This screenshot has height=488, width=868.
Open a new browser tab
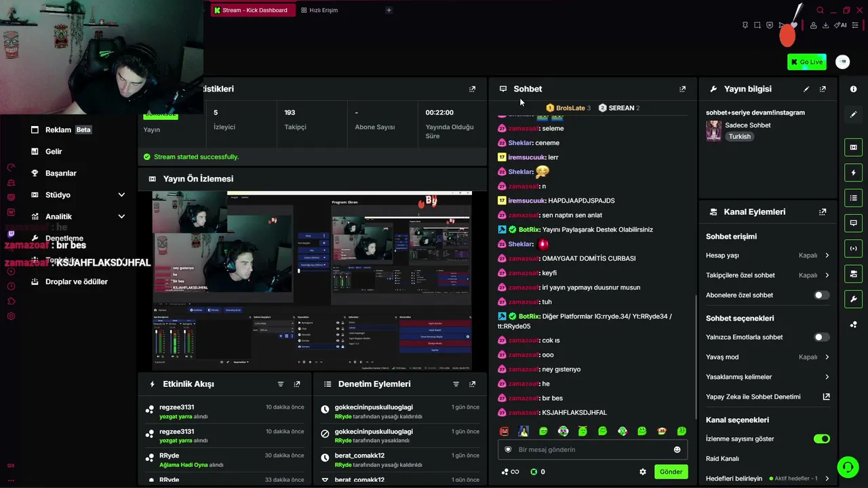[389, 10]
